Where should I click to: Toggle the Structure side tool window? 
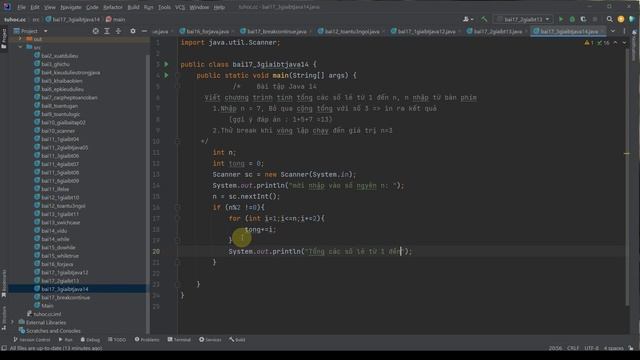coord(4,318)
